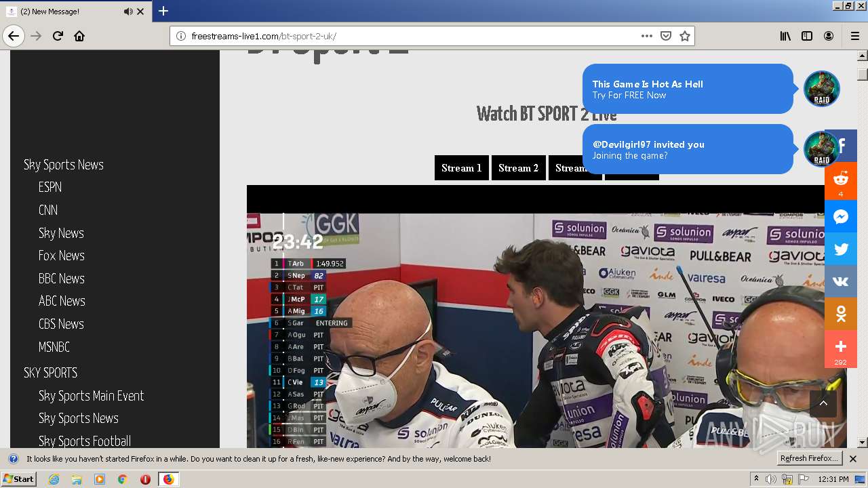Open the Firefox hamburger menu
This screenshot has height=488, width=868.
tap(854, 36)
